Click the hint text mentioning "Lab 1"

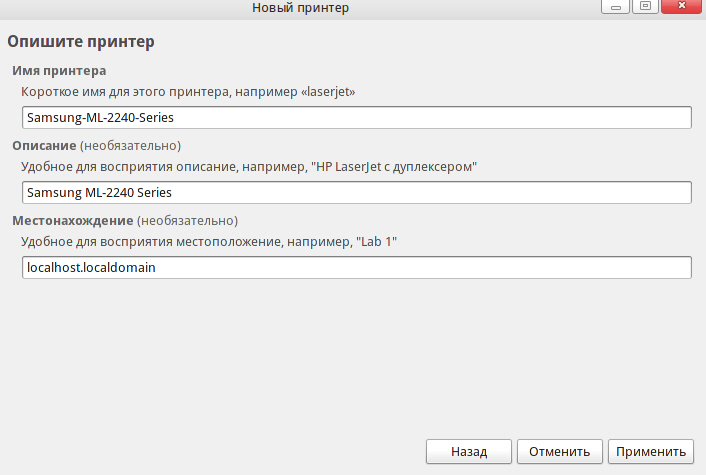tap(209, 242)
